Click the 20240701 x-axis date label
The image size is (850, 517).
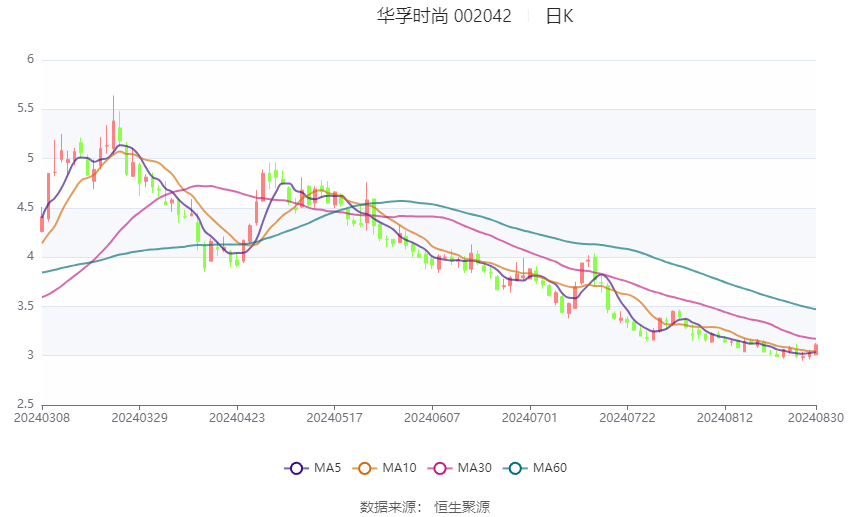click(x=530, y=418)
